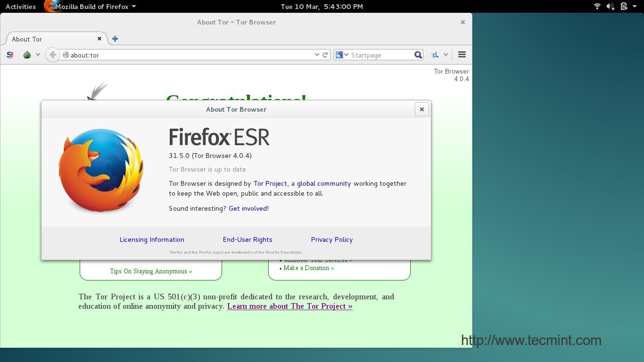The height and width of the screenshot is (362, 644).
Task: Click the search magnifier icon
Action: 418,55
